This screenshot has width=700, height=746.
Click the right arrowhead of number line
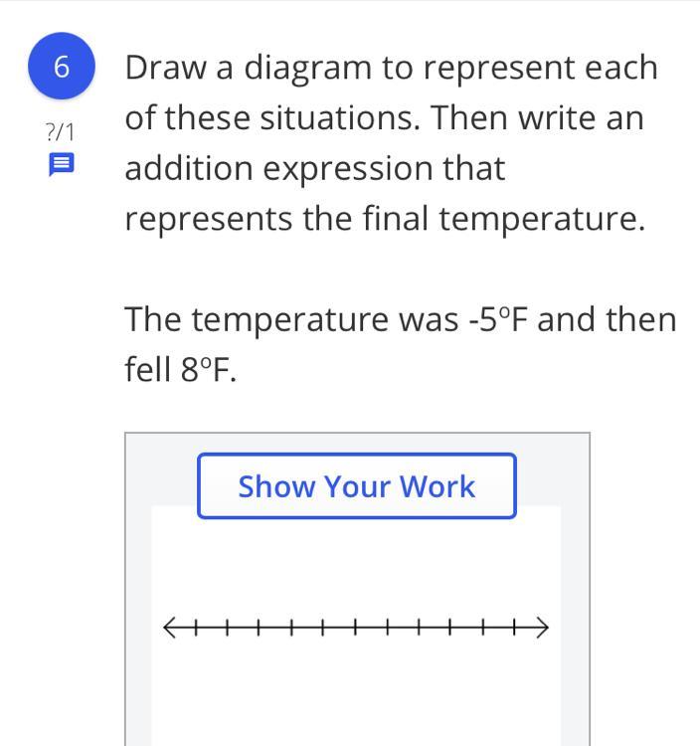coord(545,627)
